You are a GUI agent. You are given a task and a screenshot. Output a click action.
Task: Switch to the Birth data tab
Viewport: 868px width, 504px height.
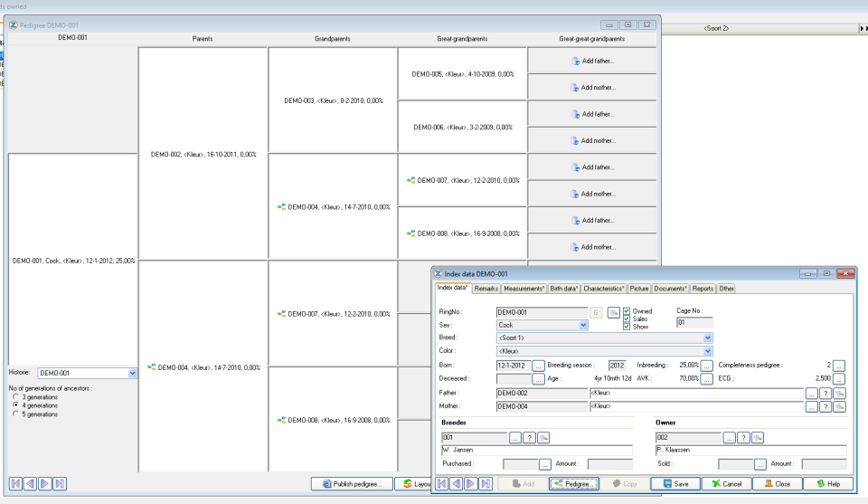pos(563,289)
